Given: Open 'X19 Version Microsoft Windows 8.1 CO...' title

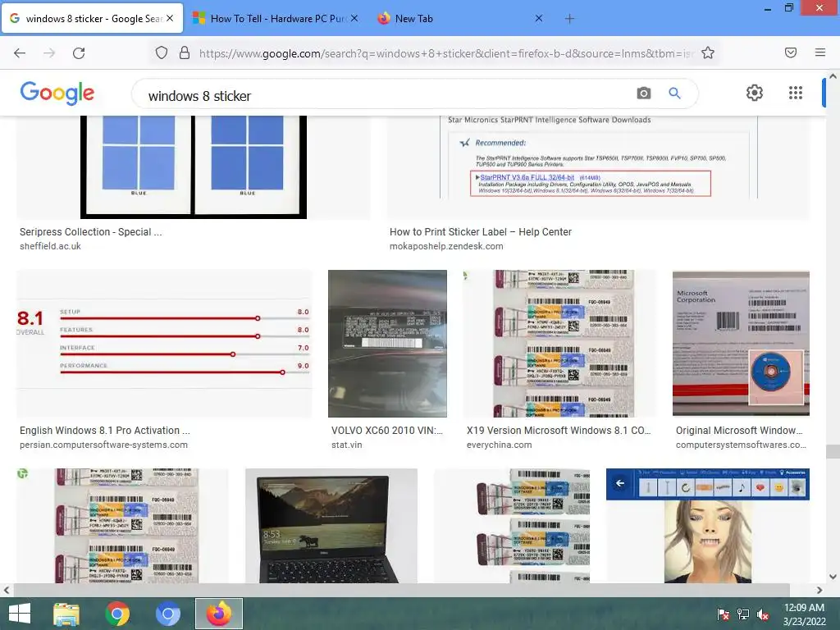Looking at the screenshot, I should coord(559,431).
